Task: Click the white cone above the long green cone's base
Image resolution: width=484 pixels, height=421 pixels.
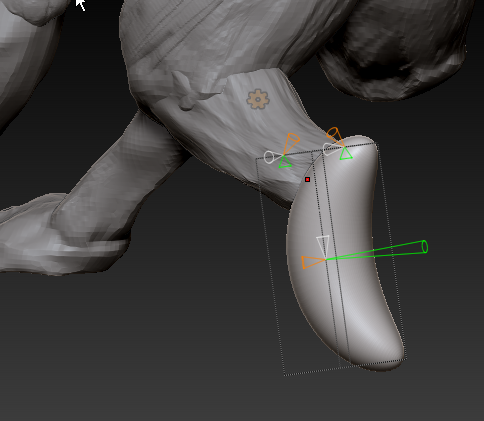Action: click(x=322, y=246)
